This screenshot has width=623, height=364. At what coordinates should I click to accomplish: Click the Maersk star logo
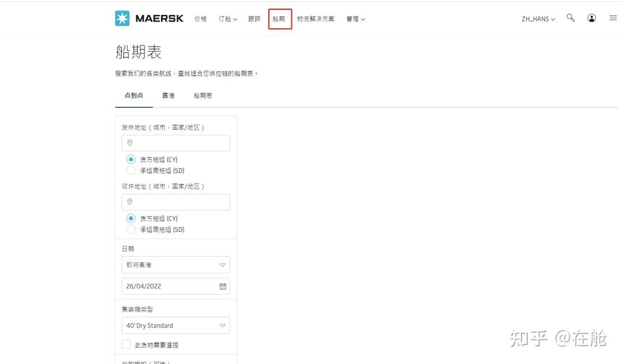123,18
